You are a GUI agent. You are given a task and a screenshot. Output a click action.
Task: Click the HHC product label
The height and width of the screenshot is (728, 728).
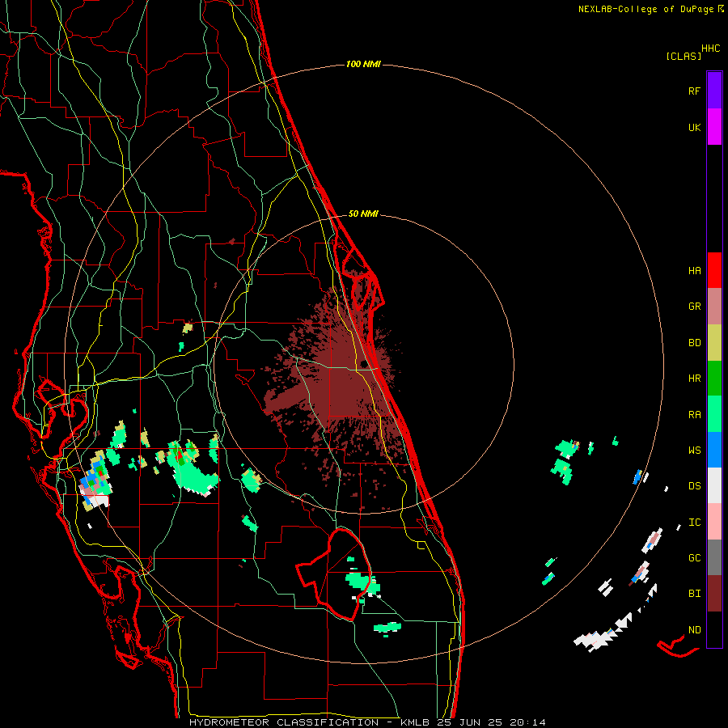[x=711, y=49]
